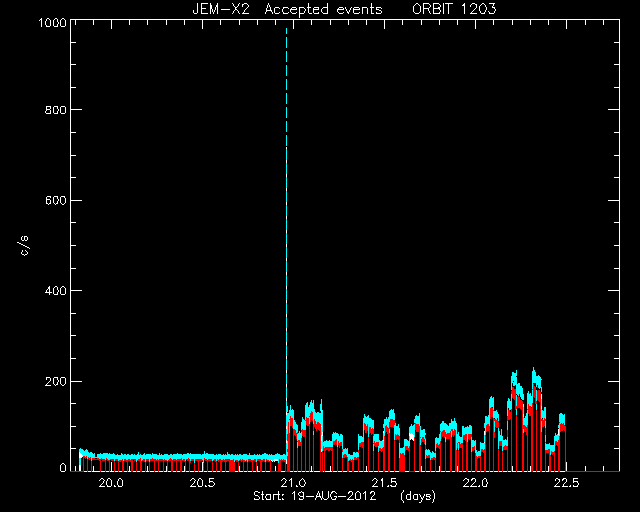
Task: Click the highest cyan peak near 22.3 days
Action: pyautogui.click(x=533, y=370)
